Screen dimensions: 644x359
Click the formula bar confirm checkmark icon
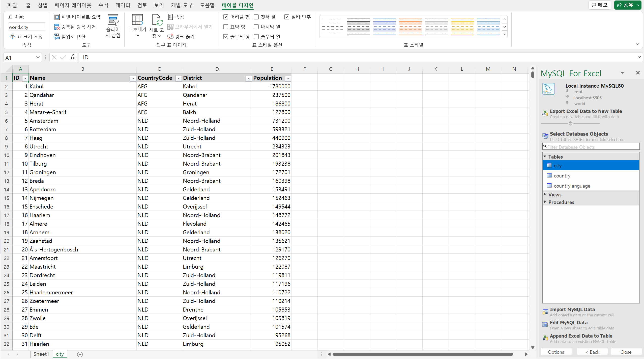(63, 57)
